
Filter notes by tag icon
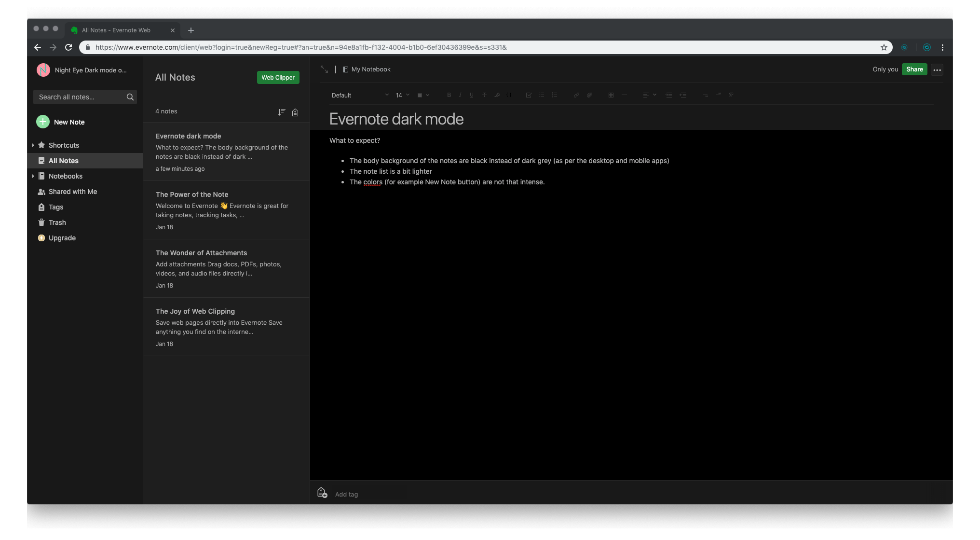pyautogui.click(x=295, y=112)
